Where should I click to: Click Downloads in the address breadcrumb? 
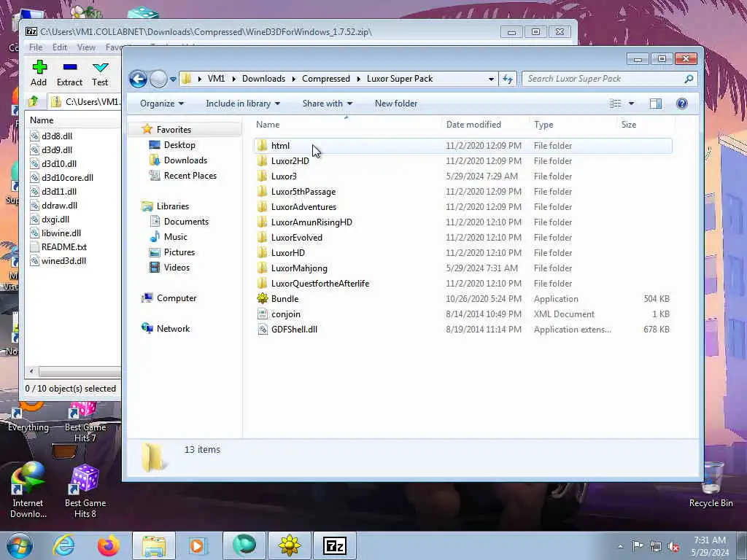coord(263,79)
